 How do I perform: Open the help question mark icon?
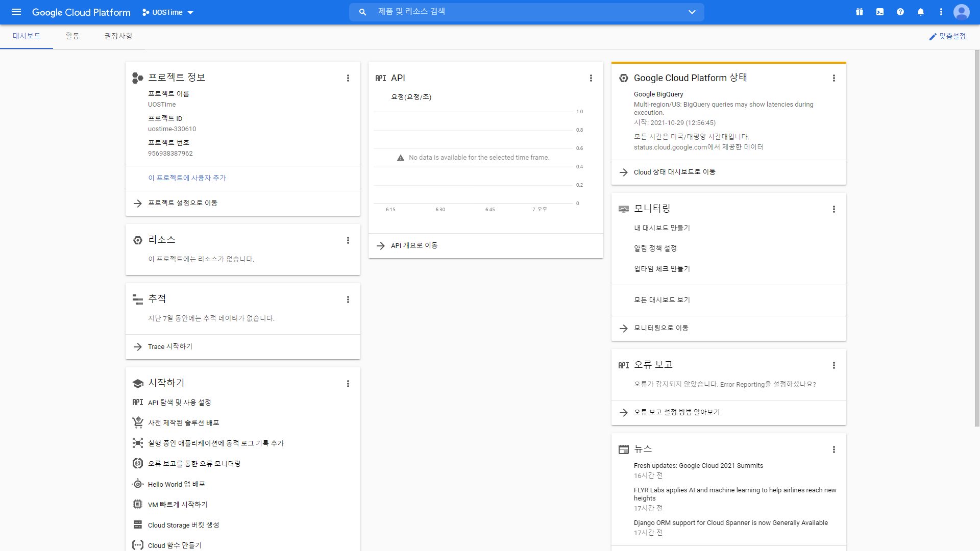coord(900,12)
